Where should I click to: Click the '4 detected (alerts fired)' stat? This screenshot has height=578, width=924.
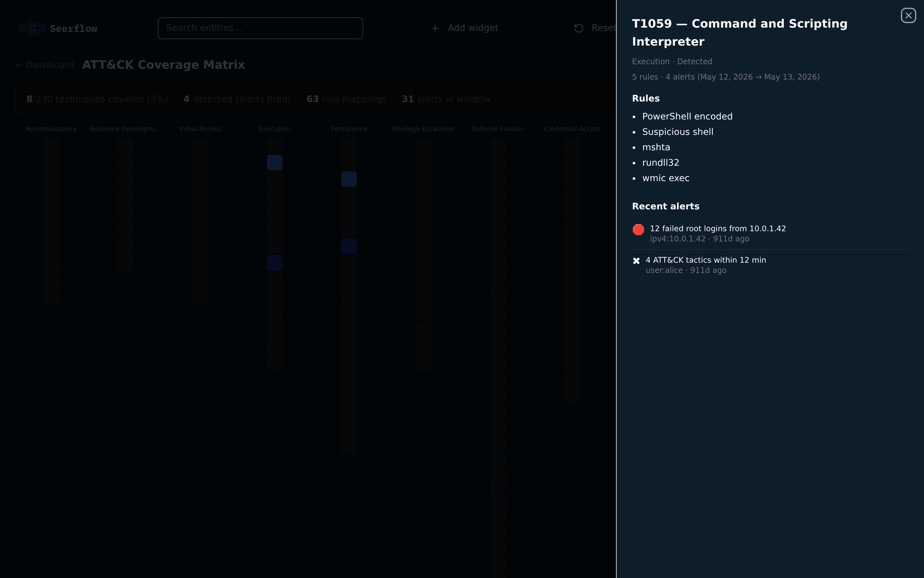coord(237,100)
